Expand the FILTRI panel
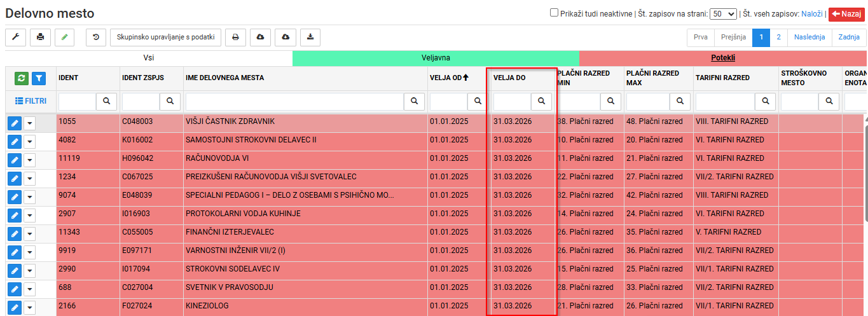Viewport: 868px width, 316px height. tap(31, 100)
